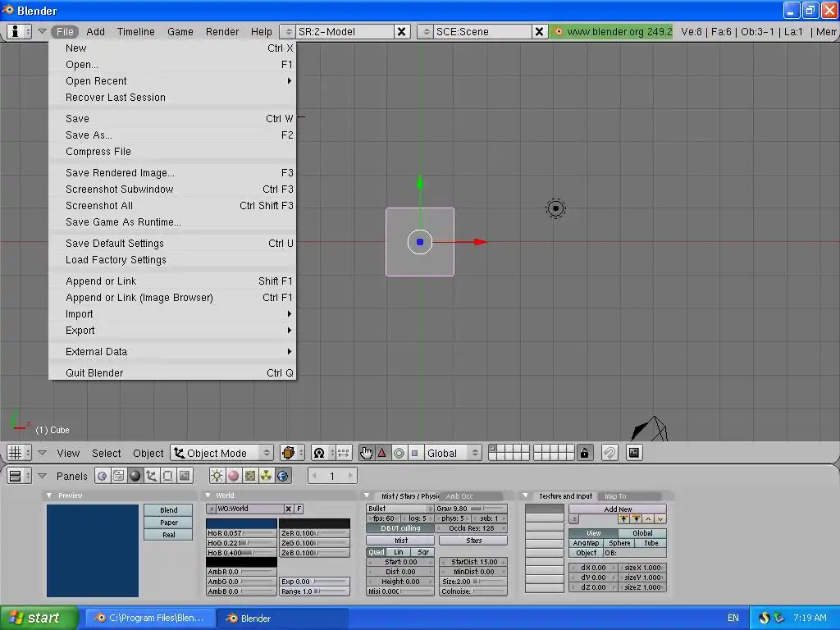Collapse the World panel triangle
This screenshot has height=630, width=840.
tap(208, 495)
